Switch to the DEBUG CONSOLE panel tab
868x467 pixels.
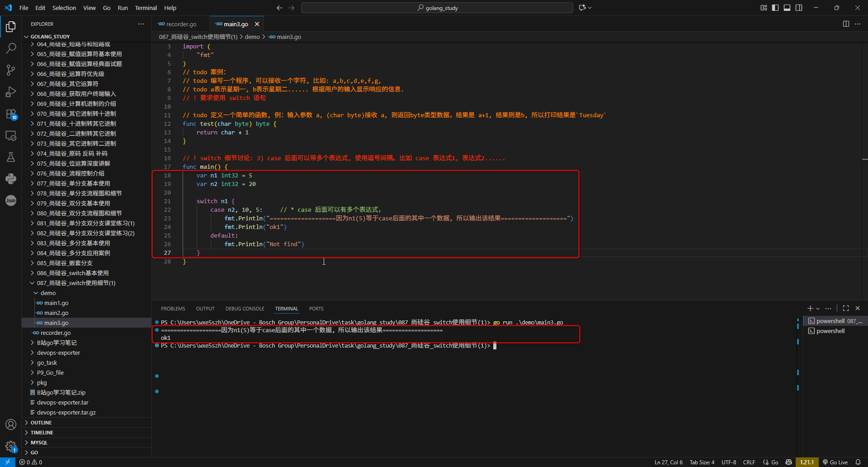coord(245,309)
